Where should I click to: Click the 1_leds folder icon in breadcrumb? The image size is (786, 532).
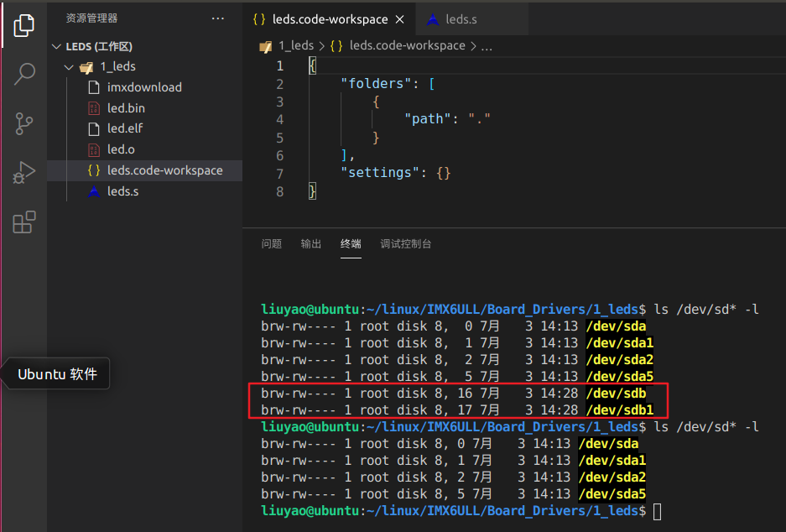coord(265,47)
